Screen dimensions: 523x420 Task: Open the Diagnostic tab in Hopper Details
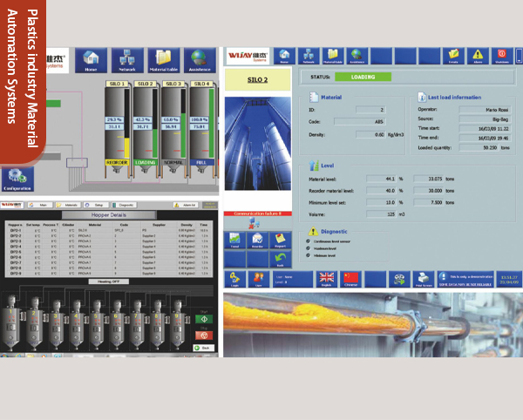coord(124,205)
